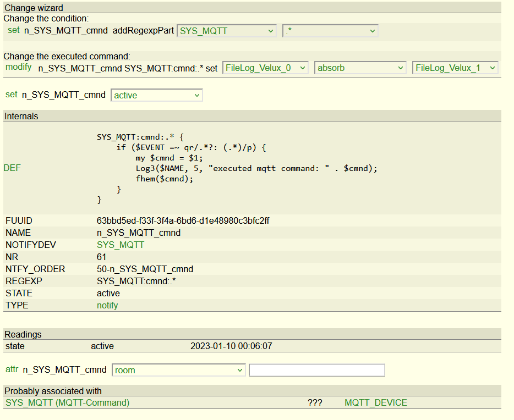This screenshot has width=514, height=420.
Task: Expand the .* regexp part dropdown
Action: click(330, 31)
